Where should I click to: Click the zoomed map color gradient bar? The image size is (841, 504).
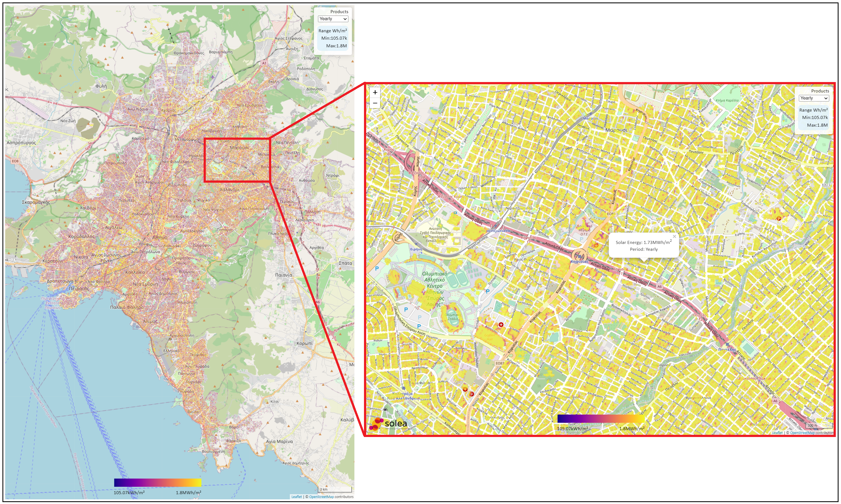(601, 418)
